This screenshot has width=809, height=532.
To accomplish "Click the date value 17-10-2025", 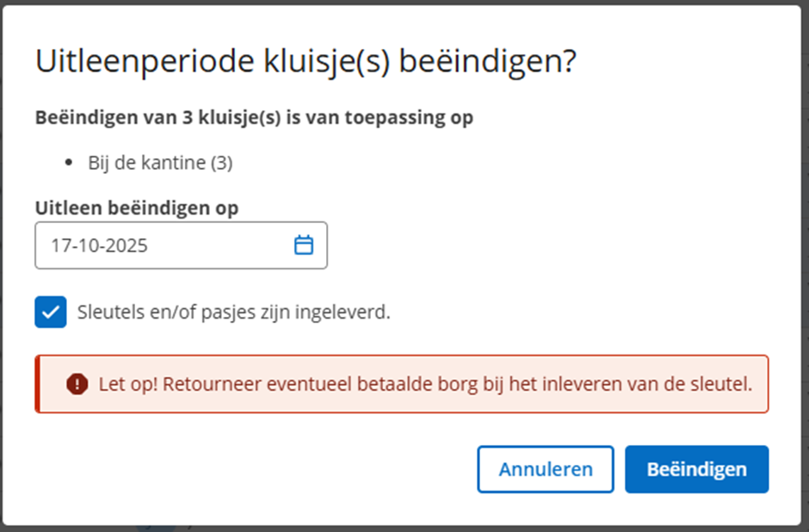I will pos(99,245).
